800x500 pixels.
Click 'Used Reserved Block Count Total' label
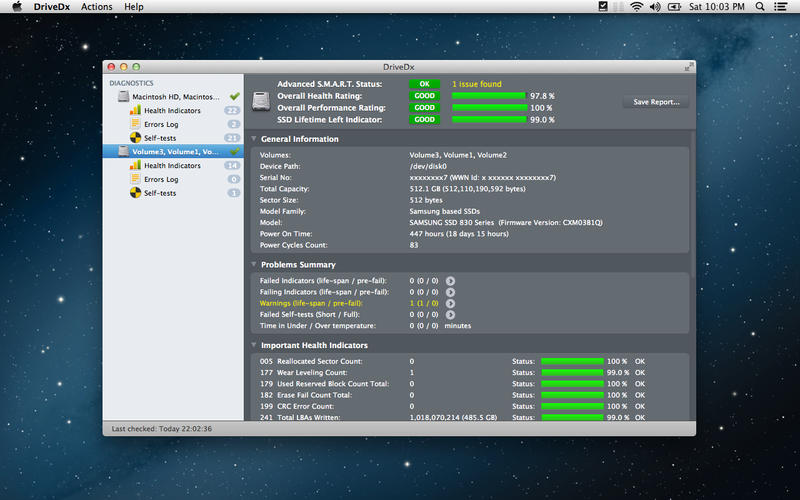point(333,384)
